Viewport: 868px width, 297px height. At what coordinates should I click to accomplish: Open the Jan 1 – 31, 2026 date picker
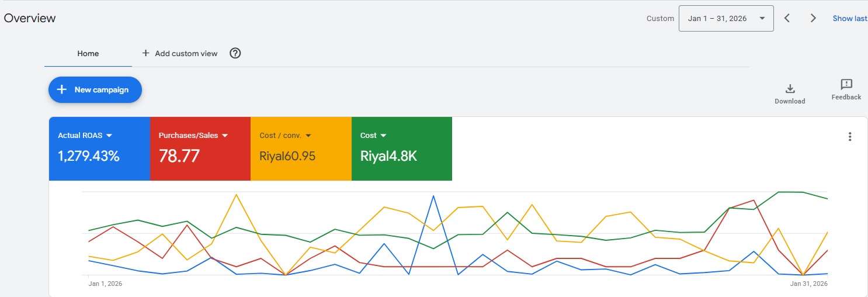tap(726, 18)
